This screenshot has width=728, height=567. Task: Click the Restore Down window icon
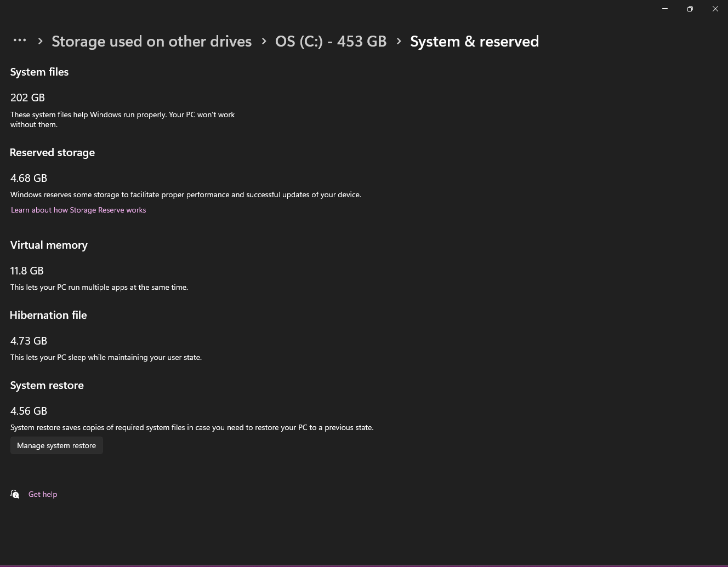click(x=690, y=9)
